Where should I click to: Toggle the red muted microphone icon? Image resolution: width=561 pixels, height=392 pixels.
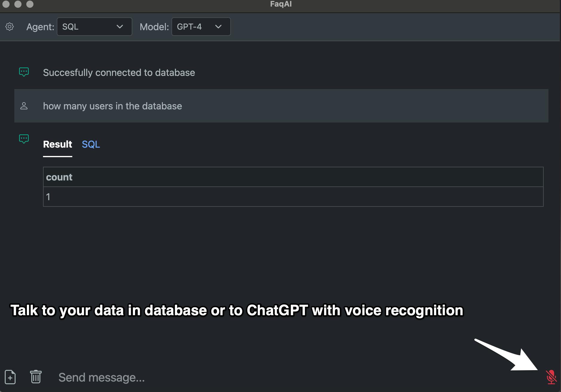coord(551,377)
